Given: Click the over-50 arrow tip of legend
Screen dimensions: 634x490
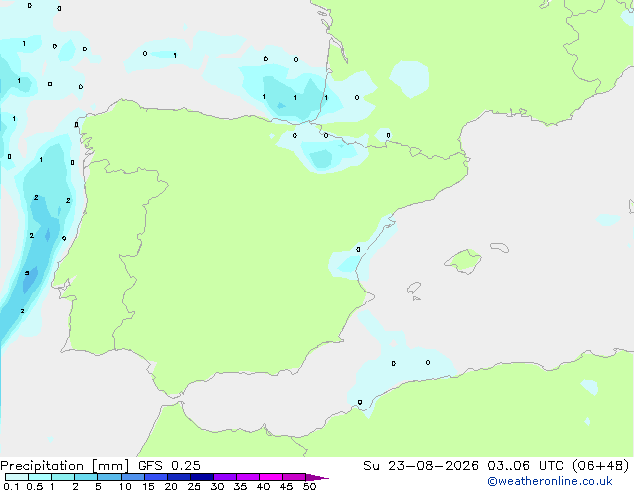Looking at the screenshot, I should pos(317,477).
